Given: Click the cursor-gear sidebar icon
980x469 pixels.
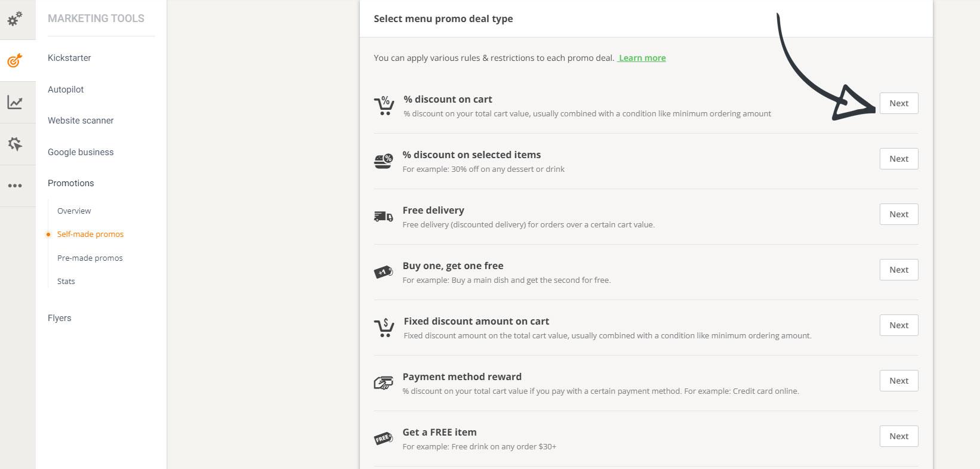Looking at the screenshot, I should pyautogui.click(x=15, y=144).
